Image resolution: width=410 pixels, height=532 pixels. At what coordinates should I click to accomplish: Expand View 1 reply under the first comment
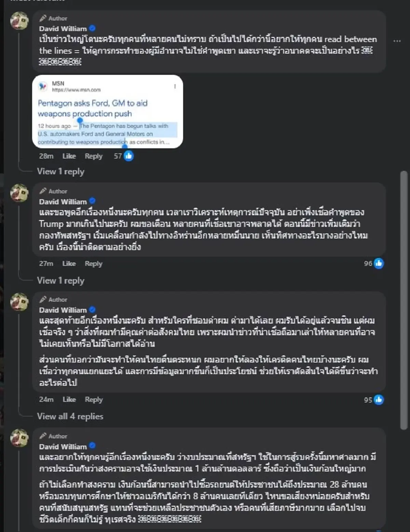(x=61, y=172)
